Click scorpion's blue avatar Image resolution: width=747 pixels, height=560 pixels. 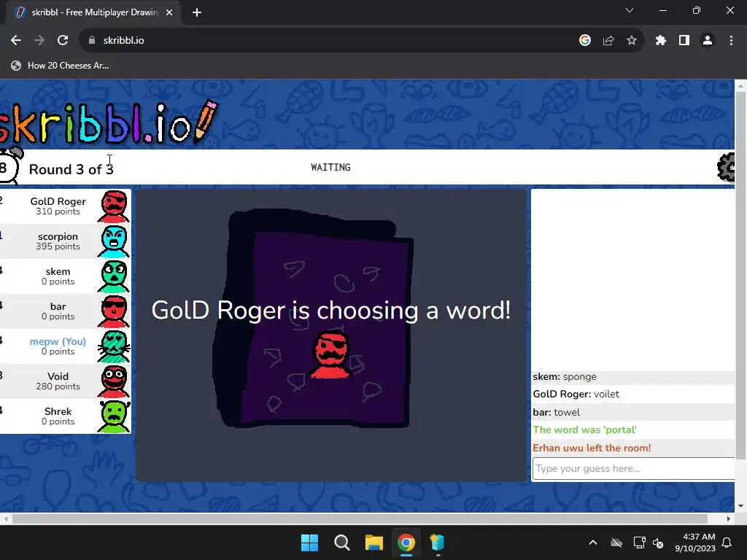(x=115, y=241)
